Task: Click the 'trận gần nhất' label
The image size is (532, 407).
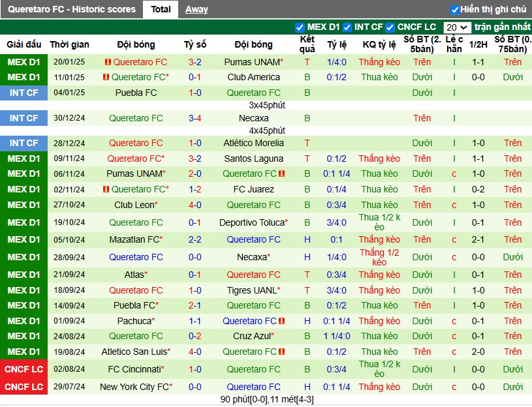Action: pyautogui.click(x=503, y=27)
